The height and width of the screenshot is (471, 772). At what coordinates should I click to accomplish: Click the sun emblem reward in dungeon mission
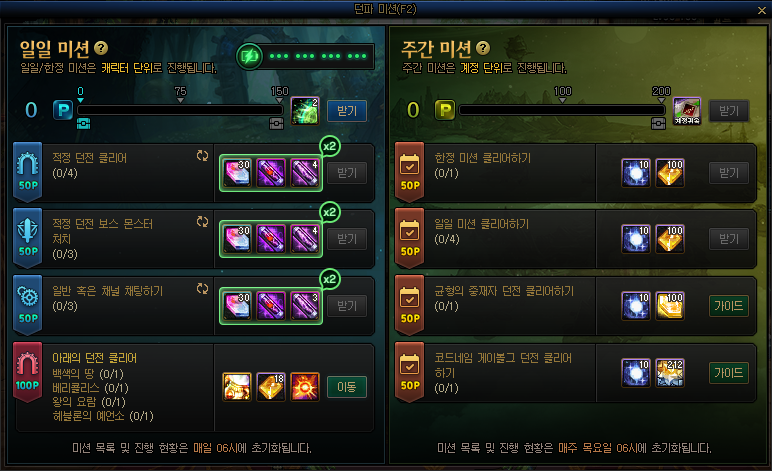point(305,386)
